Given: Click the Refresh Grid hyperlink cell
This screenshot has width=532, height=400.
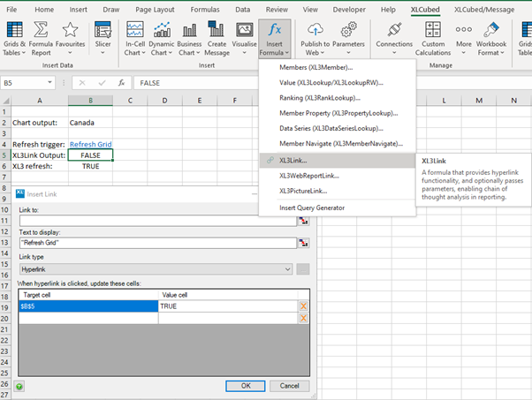Looking at the screenshot, I should (x=90, y=143).
